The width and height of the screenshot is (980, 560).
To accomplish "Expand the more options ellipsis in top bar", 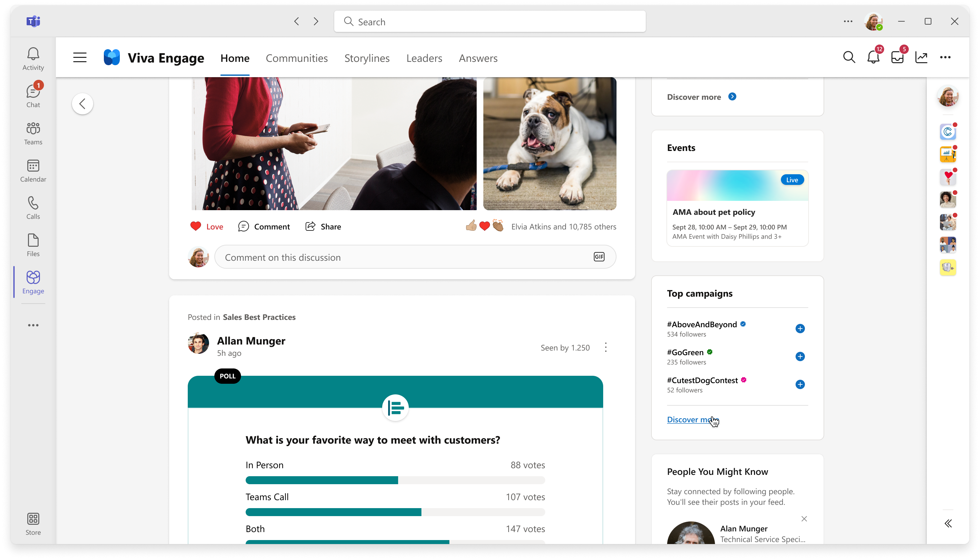I will click(946, 57).
